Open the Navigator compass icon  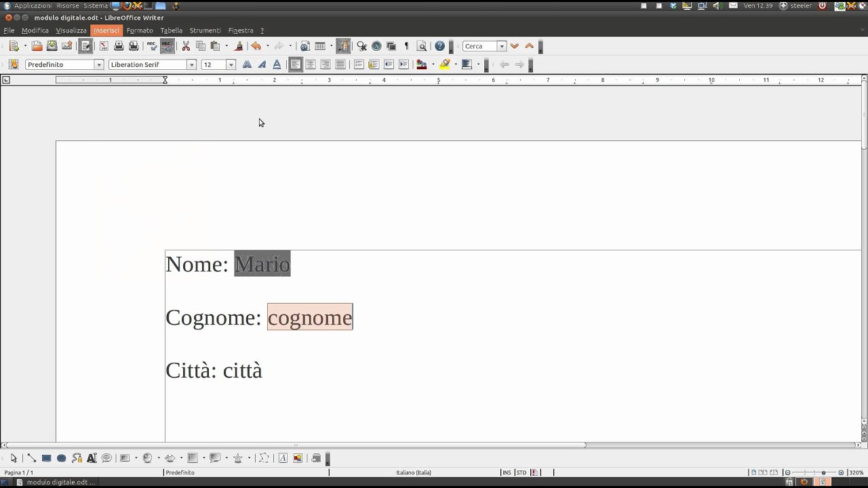tap(376, 46)
